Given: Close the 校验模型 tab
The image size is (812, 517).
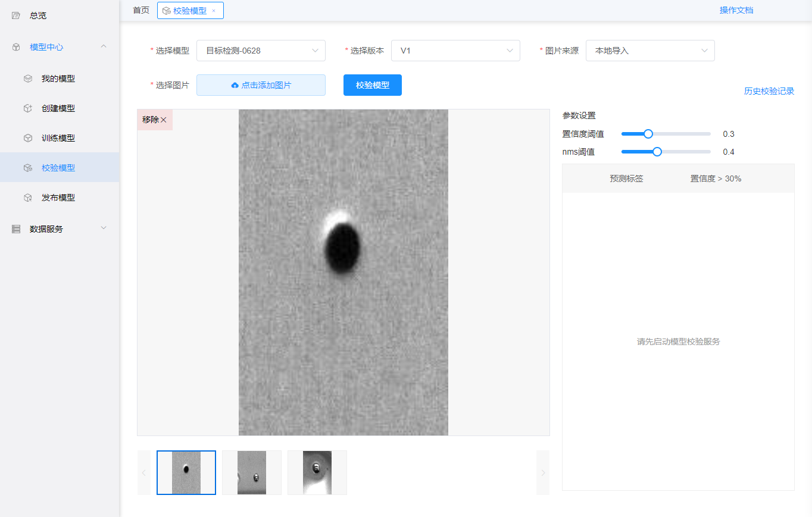Looking at the screenshot, I should tap(214, 11).
